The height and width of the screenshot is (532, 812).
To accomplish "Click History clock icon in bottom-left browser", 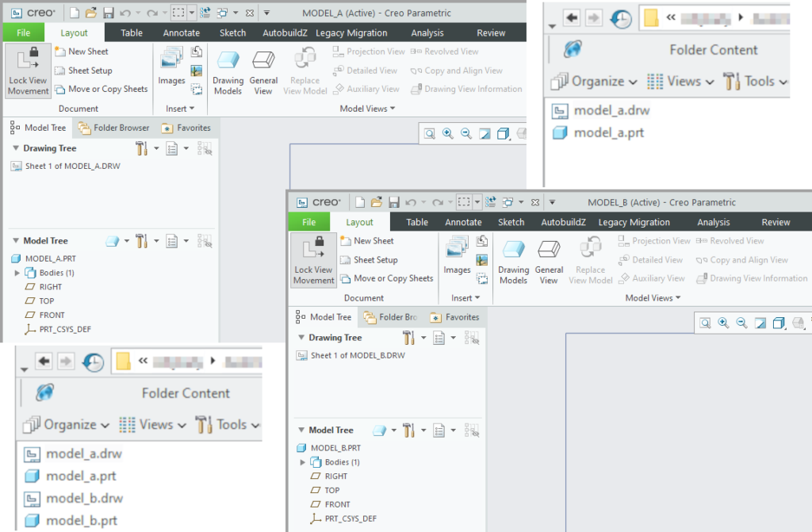I will click(94, 362).
